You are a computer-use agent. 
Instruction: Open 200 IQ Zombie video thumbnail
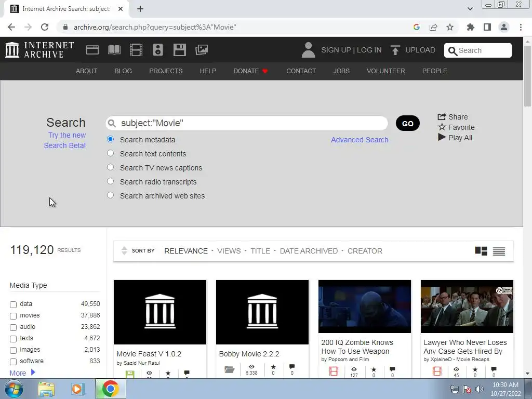365,307
